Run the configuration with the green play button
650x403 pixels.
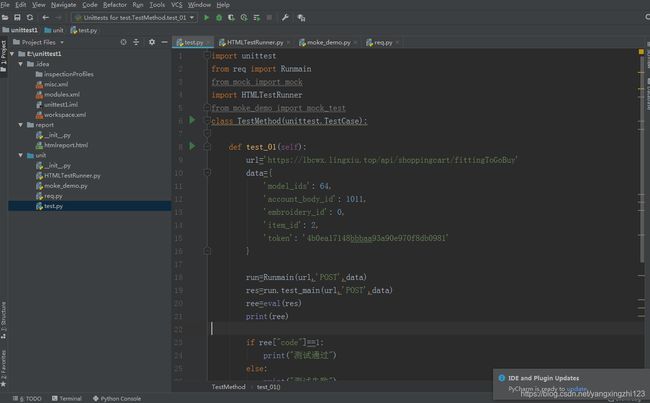click(x=206, y=17)
